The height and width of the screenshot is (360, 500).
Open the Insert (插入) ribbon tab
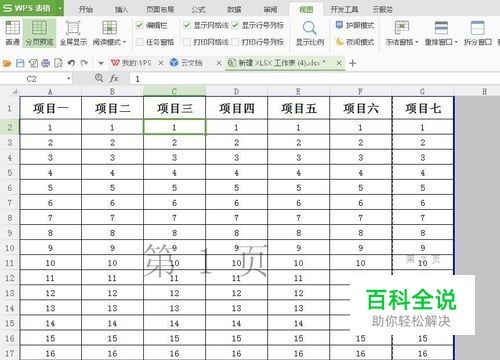click(x=121, y=9)
